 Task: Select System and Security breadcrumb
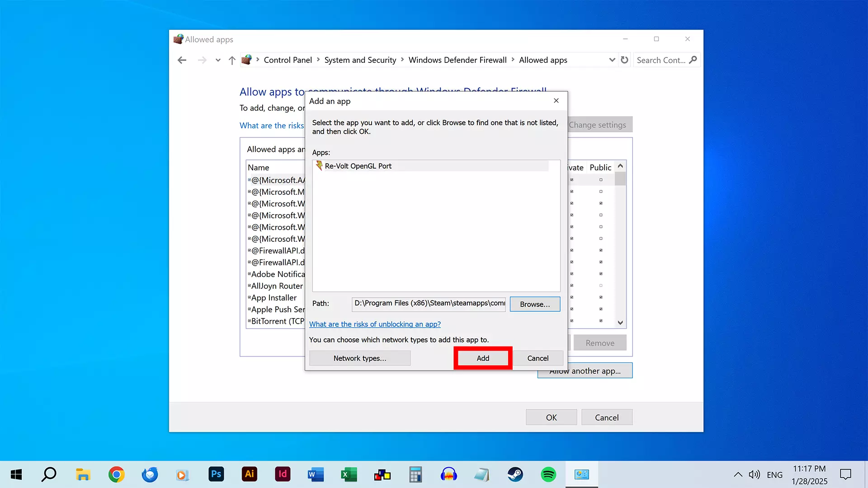point(360,60)
